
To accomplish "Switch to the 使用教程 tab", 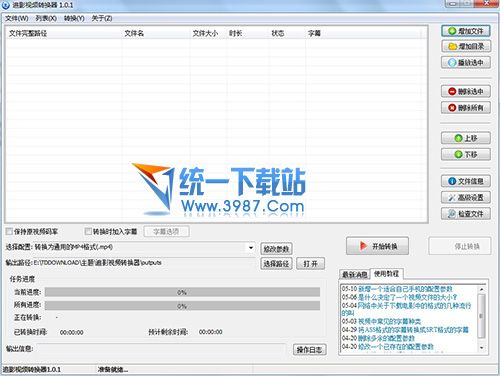I will 386,274.
